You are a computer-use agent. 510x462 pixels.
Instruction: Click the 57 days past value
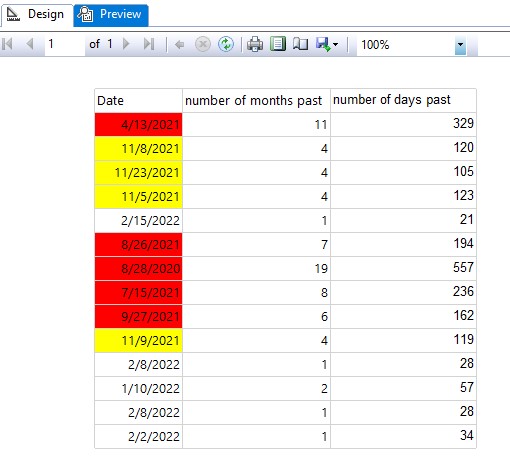click(467, 387)
